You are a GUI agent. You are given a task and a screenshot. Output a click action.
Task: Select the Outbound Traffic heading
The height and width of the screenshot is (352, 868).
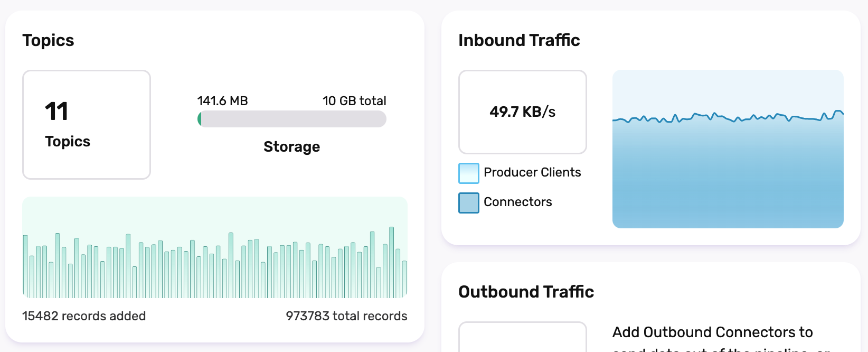click(526, 292)
